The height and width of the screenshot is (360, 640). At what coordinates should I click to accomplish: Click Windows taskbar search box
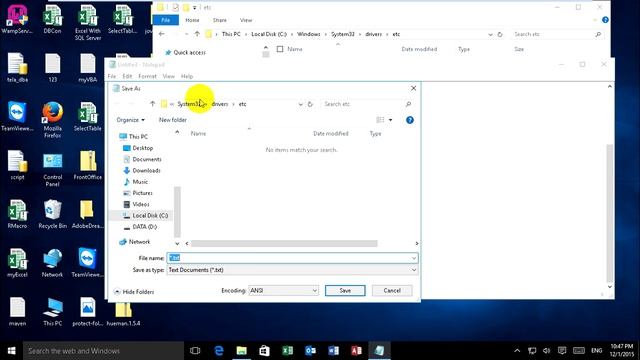(103, 351)
